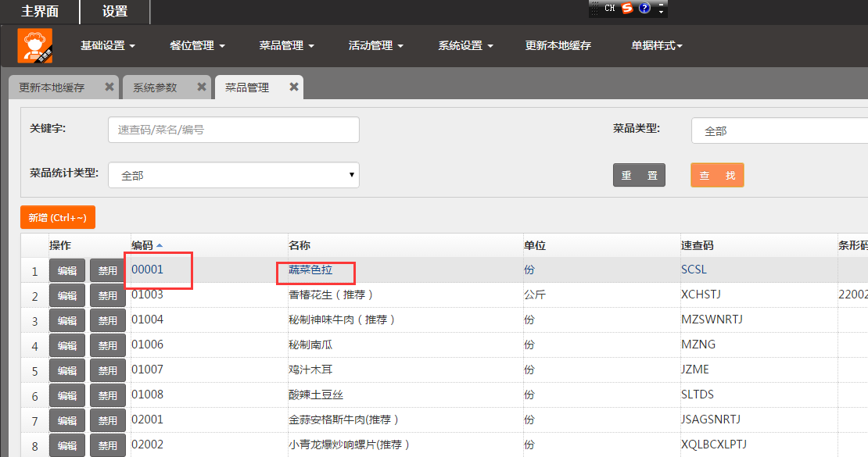Select quick code SLTDS
Viewport: 868px width, 457px height.
[698, 395]
